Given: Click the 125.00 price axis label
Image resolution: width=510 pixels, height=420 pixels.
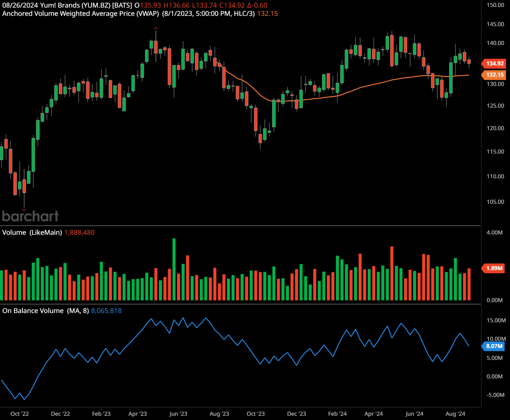Looking at the screenshot, I should 495,106.
